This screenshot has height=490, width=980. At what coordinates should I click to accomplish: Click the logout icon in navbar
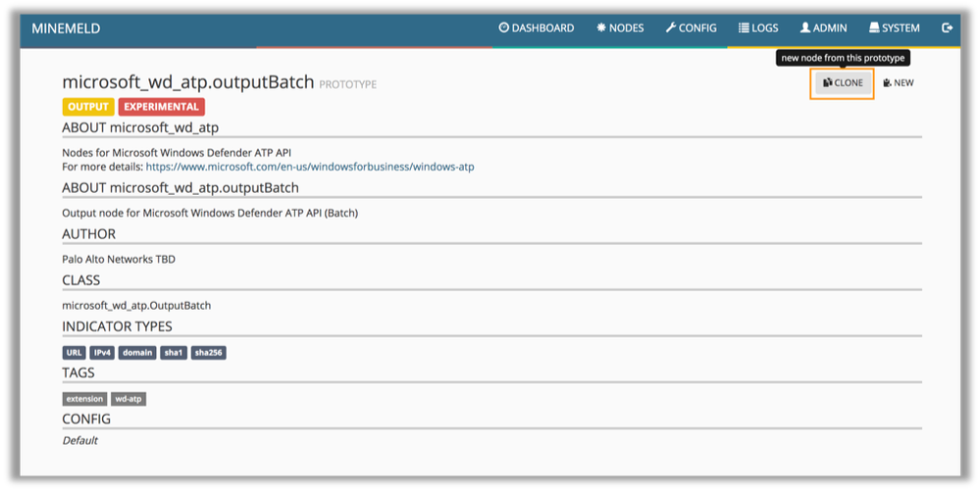click(x=947, y=28)
